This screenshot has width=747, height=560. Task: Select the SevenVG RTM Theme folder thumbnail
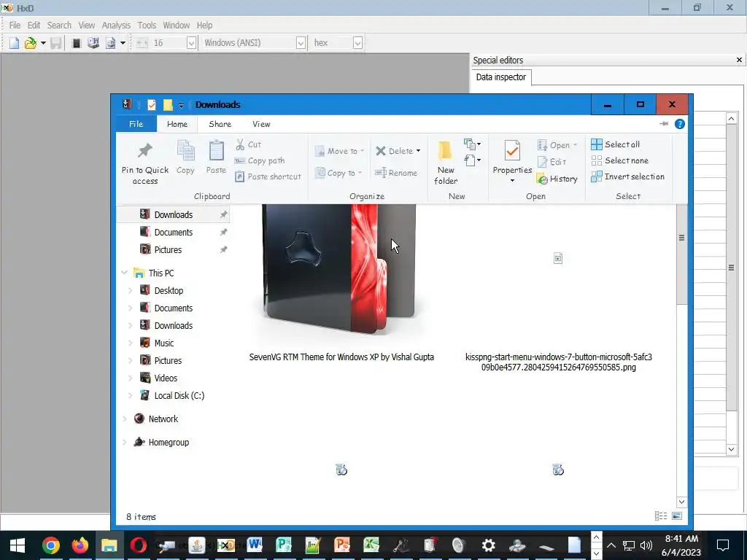point(341,270)
